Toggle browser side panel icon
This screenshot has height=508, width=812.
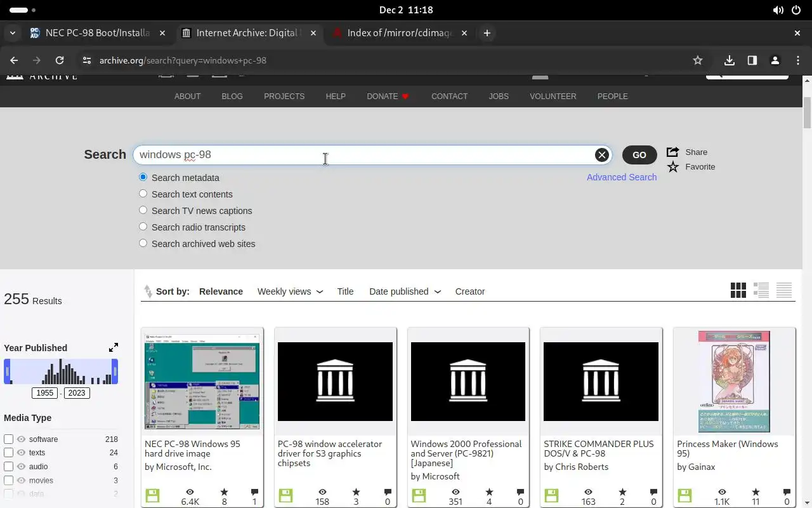[x=752, y=60]
